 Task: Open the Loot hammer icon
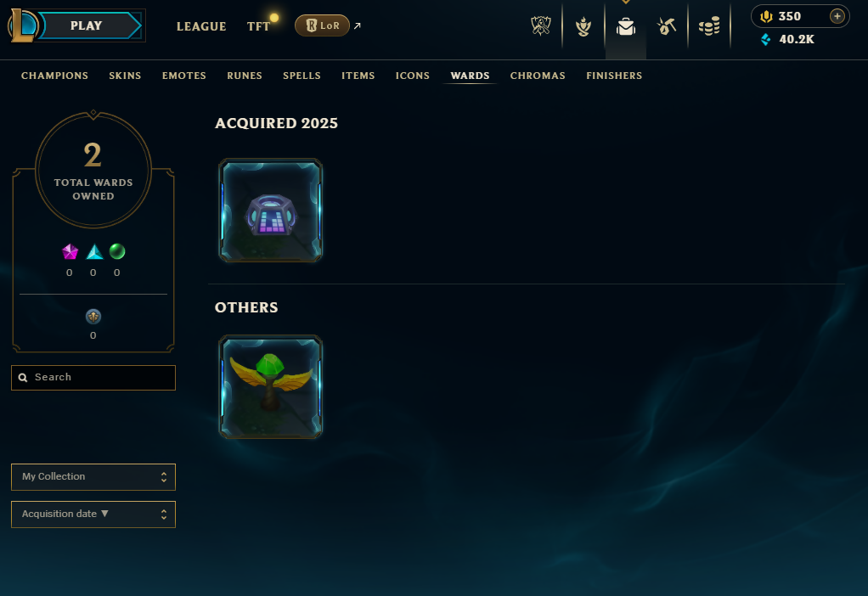tap(667, 26)
